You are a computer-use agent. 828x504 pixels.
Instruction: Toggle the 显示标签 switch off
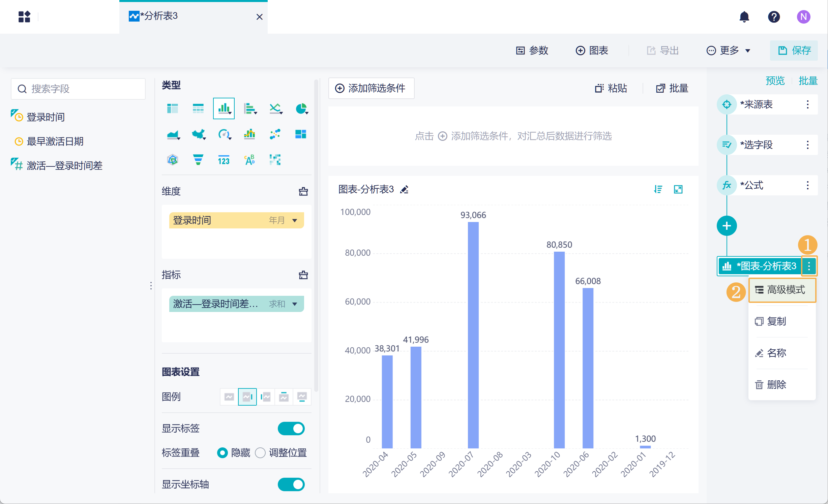(x=291, y=429)
